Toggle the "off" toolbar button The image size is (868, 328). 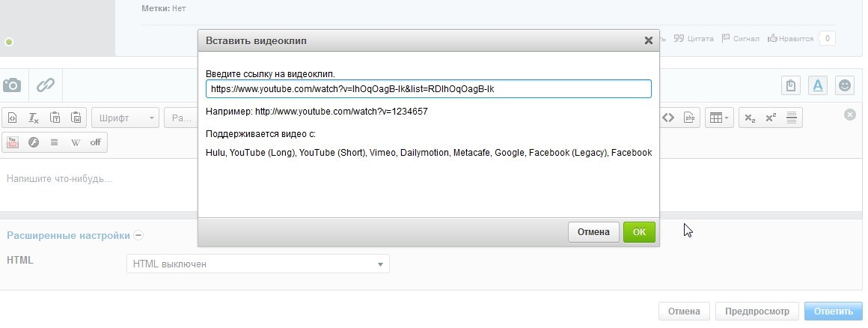(95, 142)
